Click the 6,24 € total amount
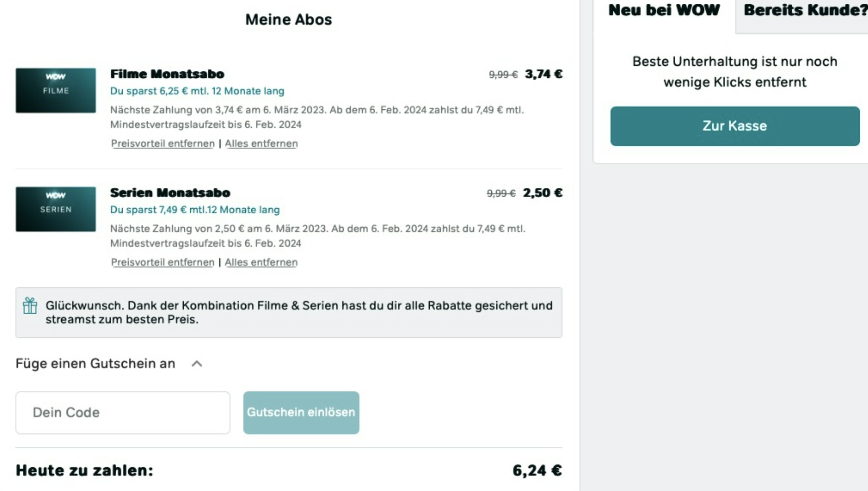Screen dimensions: 868x491 tap(537, 471)
